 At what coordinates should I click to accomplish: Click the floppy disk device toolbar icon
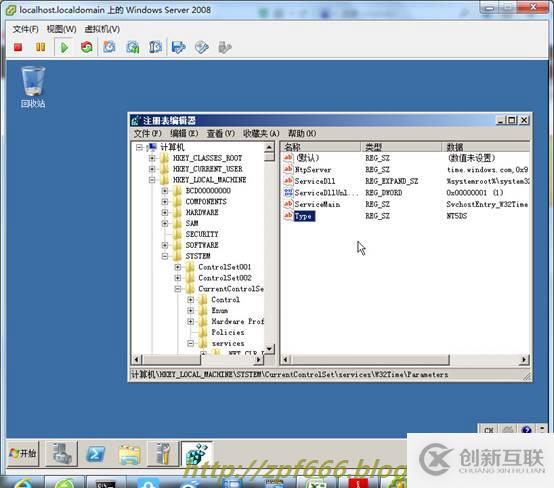pos(178,47)
